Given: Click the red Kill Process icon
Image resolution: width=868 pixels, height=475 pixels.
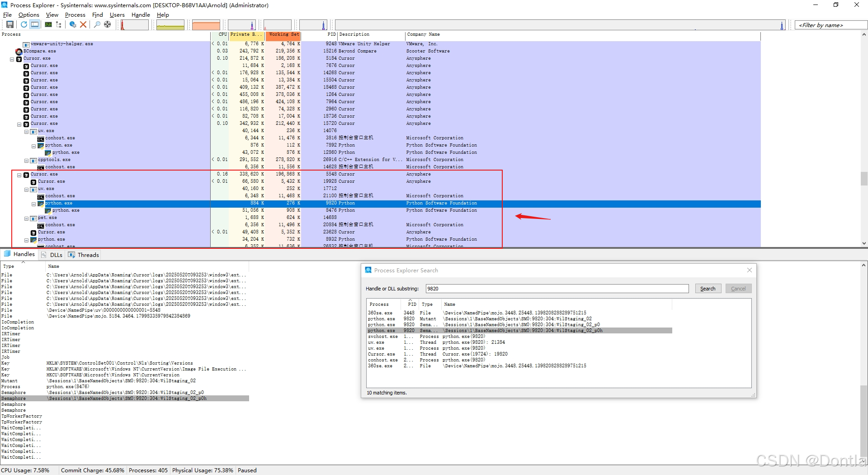Looking at the screenshot, I should pos(83,24).
